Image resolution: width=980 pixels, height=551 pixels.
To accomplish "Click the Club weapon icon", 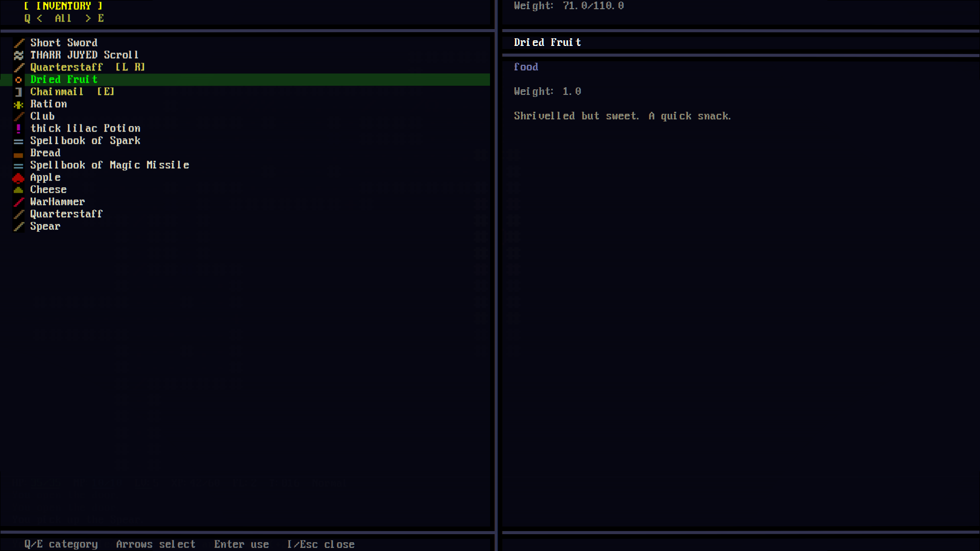I will [19, 116].
